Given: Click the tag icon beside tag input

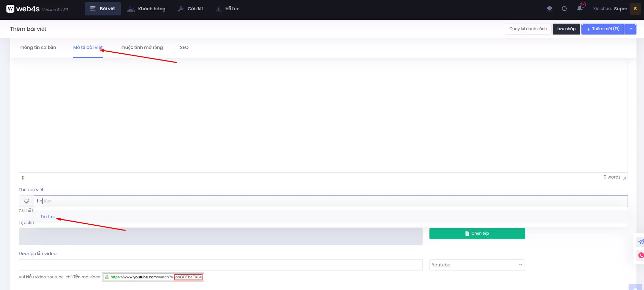Looking at the screenshot, I should (26, 201).
